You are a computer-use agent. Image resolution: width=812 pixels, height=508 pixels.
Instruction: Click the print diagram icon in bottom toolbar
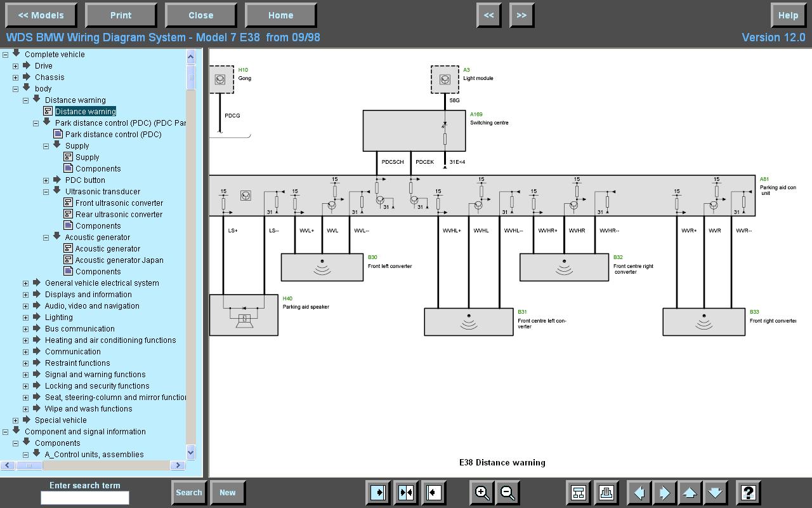click(606, 493)
